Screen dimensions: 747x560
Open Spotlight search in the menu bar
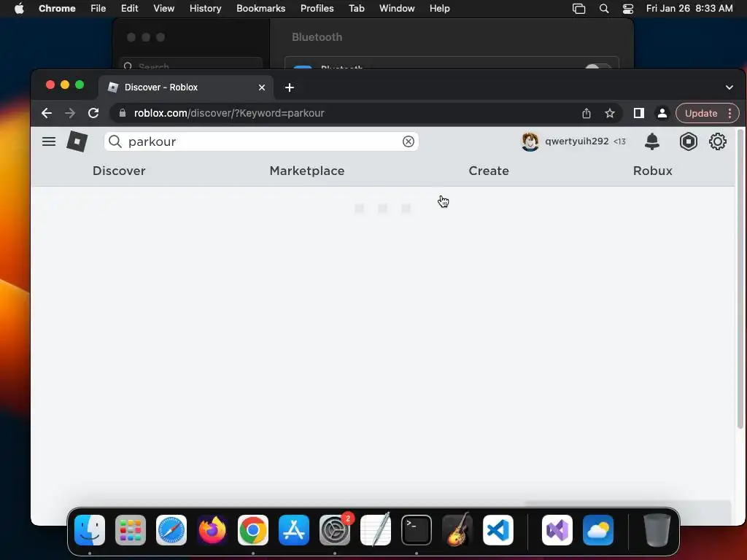[603, 9]
